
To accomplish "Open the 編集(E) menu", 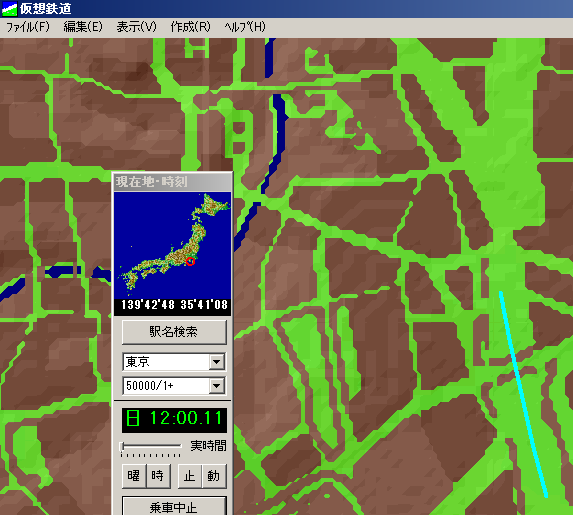I will [83, 27].
